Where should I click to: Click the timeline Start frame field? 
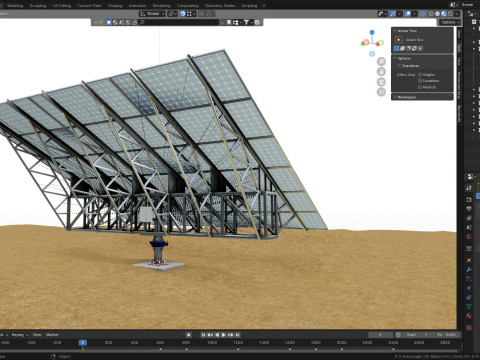coord(417,335)
